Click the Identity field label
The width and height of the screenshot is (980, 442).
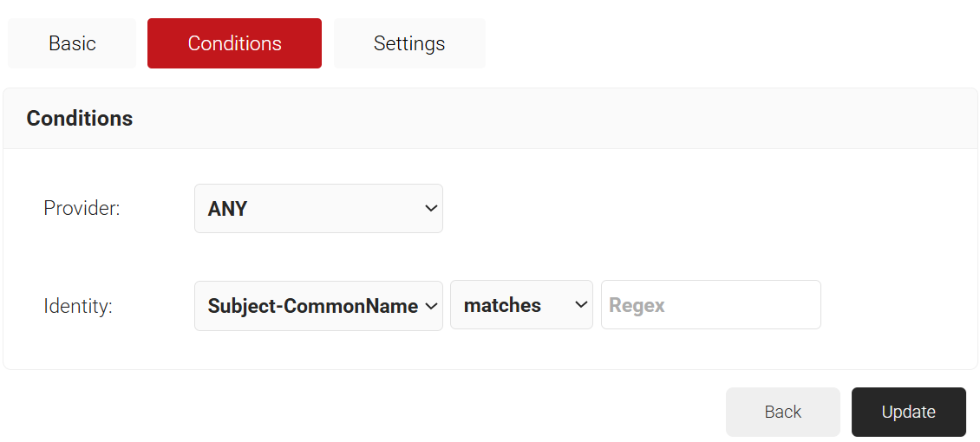[x=78, y=306]
